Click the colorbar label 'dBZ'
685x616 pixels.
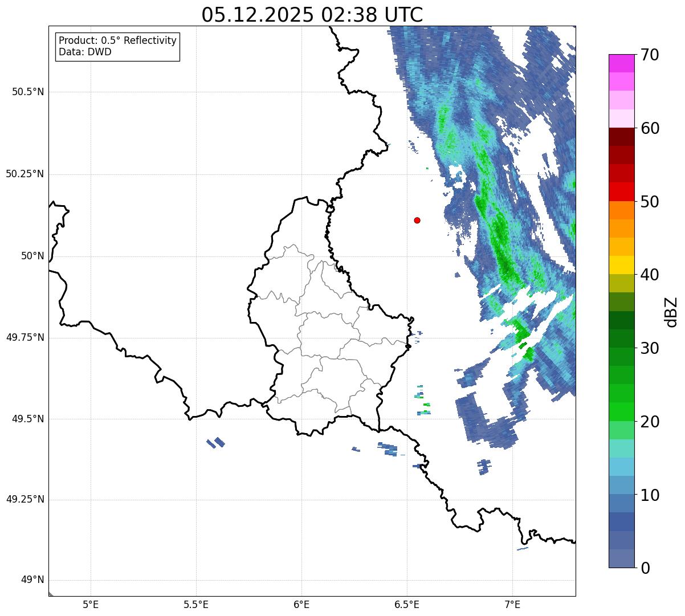pyautogui.click(x=671, y=311)
